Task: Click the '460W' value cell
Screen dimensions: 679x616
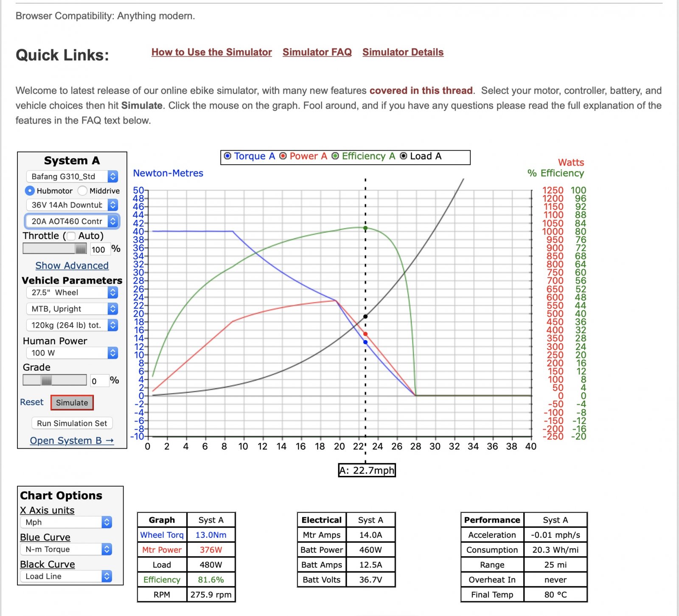Action: pyautogui.click(x=370, y=550)
